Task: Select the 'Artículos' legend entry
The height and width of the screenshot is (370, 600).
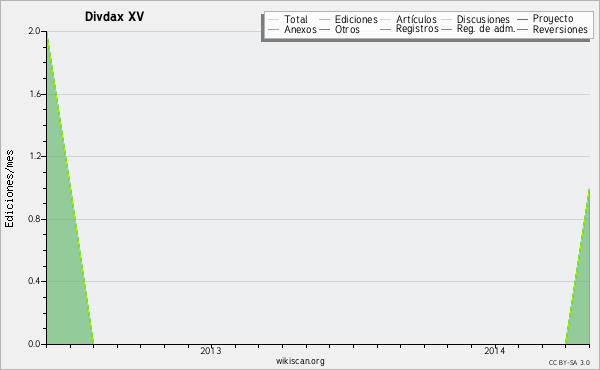Action: [x=408, y=19]
